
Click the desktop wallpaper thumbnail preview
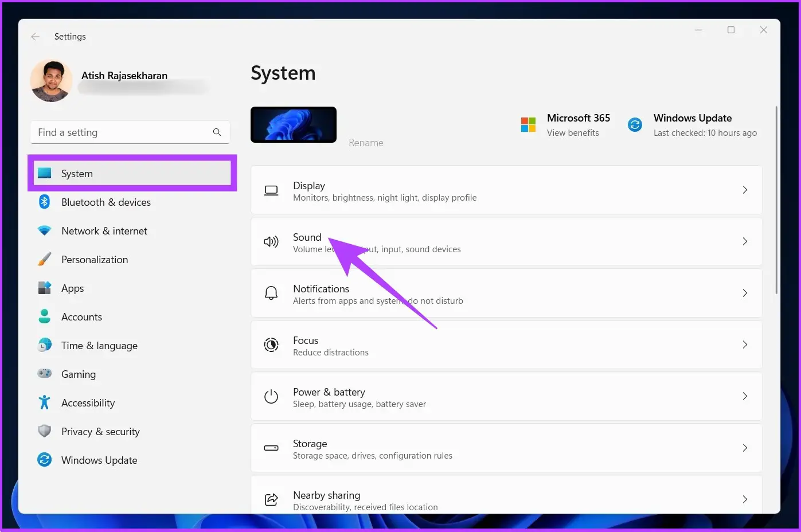click(x=294, y=124)
